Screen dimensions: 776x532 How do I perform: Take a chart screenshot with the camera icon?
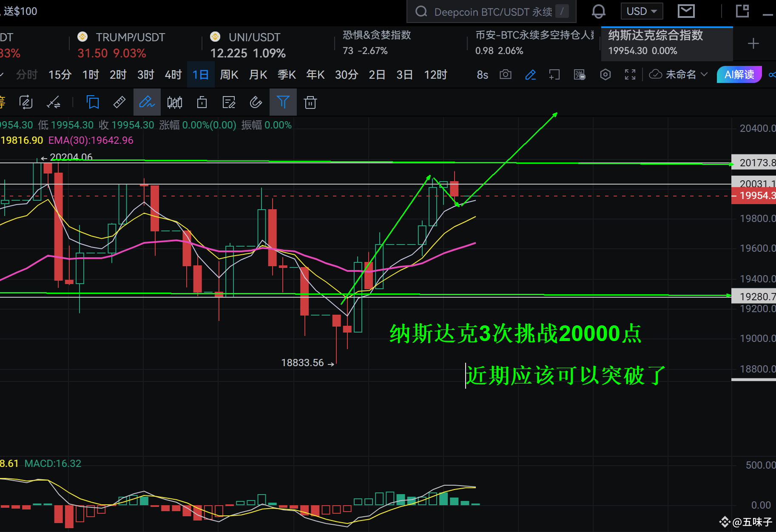[x=506, y=74]
